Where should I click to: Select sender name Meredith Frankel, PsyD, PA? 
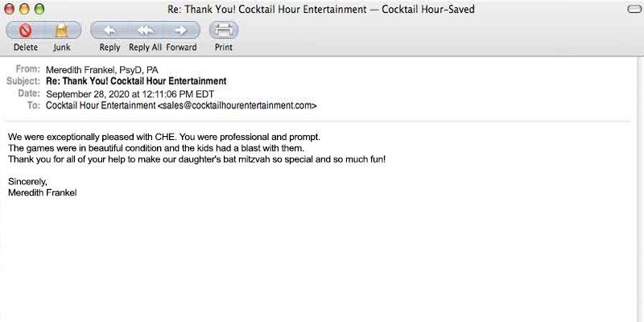click(x=101, y=70)
